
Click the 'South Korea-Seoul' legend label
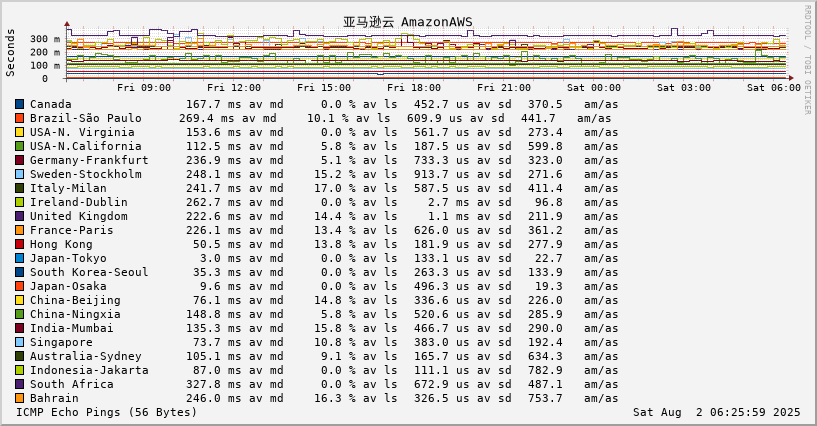89,272
